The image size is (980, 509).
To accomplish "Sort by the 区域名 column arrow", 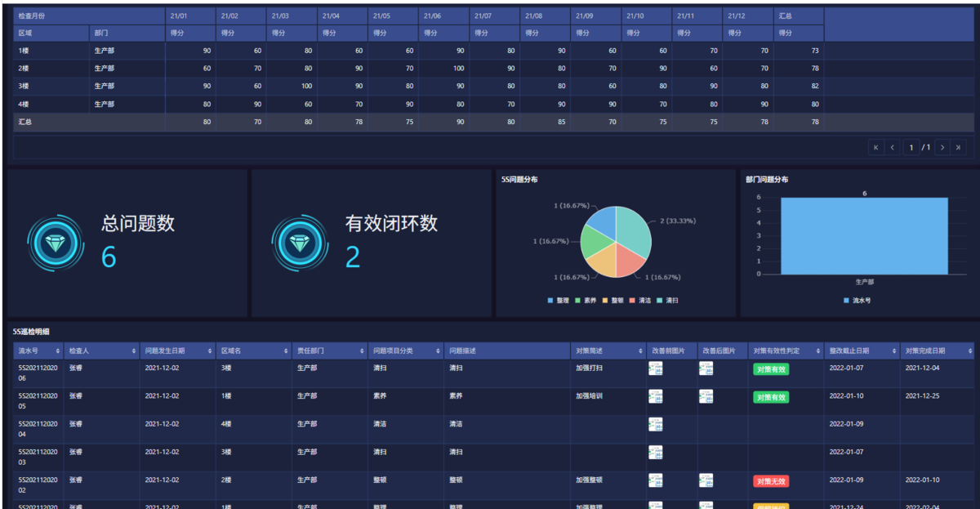I will (x=286, y=350).
